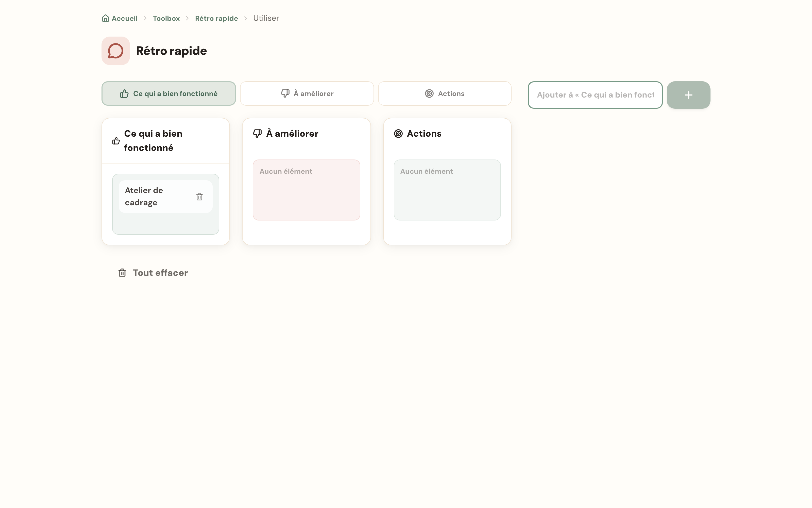Click 'Aucun élément' in the Actions column
Screen dimensions: 812x508
click(x=427, y=171)
